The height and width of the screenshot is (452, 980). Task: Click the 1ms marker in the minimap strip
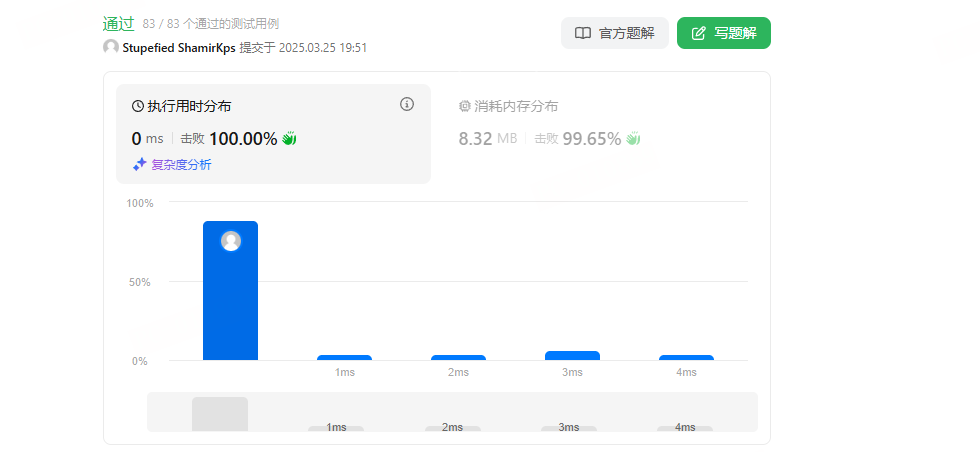coord(336,428)
